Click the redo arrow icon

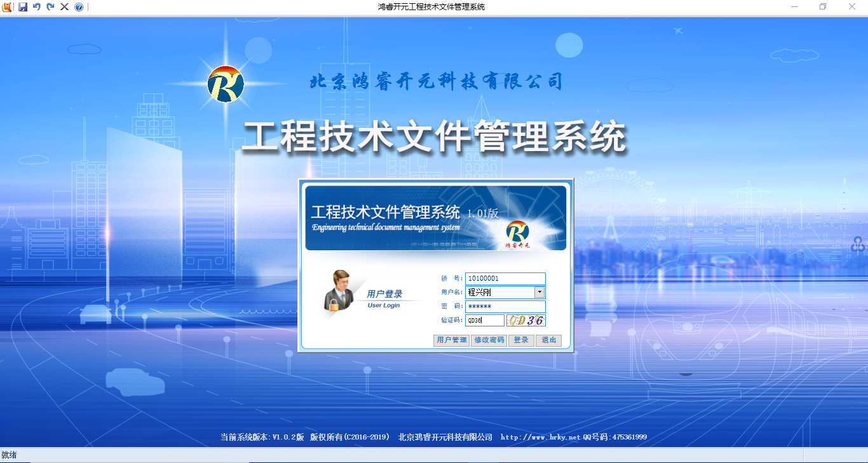pyautogui.click(x=50, y=7)
